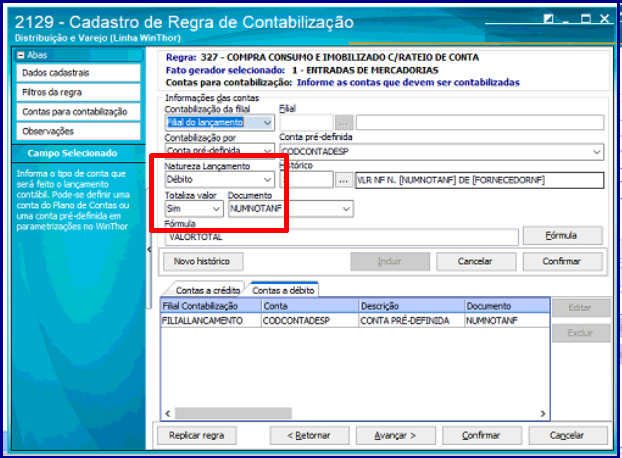622x458 pixels.
Task: Click the Fórmula button
Action: (x=562, y=236)
